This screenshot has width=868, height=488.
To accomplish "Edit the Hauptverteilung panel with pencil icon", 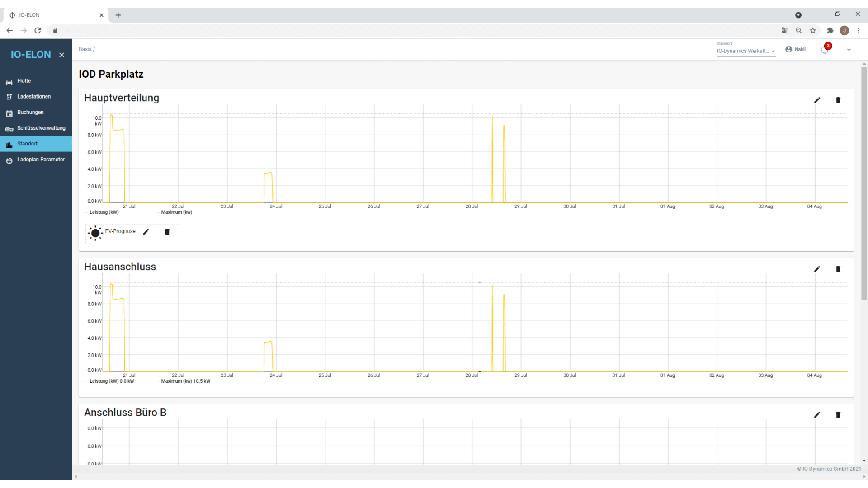I will click(x=817, y=100).
